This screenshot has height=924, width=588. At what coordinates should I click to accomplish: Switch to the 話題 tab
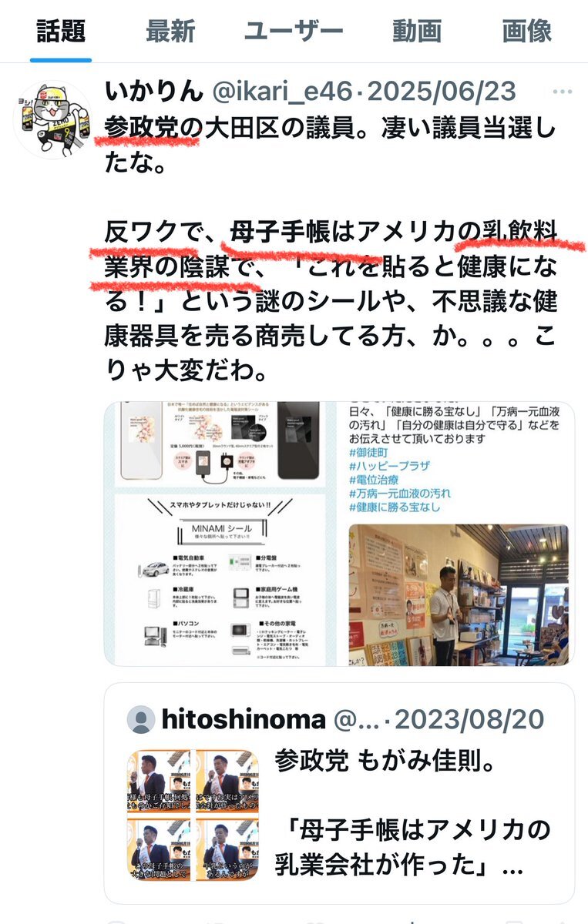coord(61,31)
